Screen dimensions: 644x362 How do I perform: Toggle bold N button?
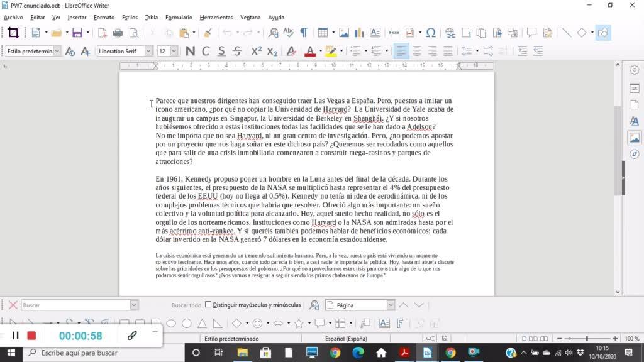pos(190,51)
